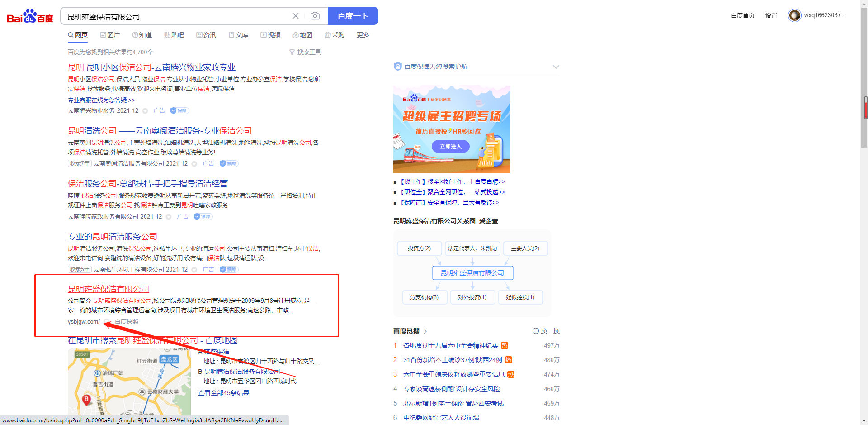The height and width of the screenshot is (425, 868).
Task: Open the Baidu map thumbnail
Action: (x=129, y=382)
